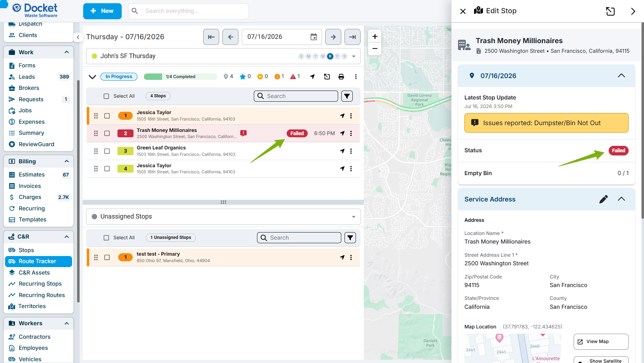Open filter for route stops list

pyautogui.click(x=347, y=96)
